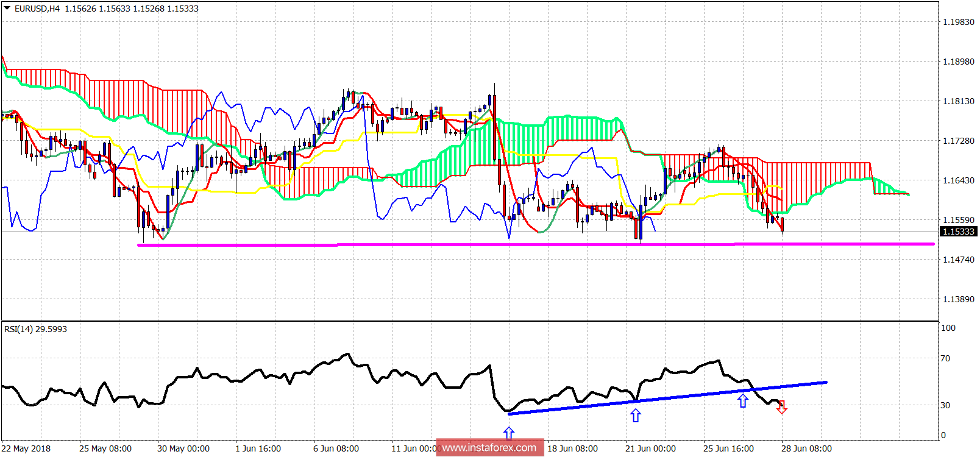Viewport: 980px width, 457px height.
Task: Click the 28 Jun 08:00 time label
Action: pos(807,448)
